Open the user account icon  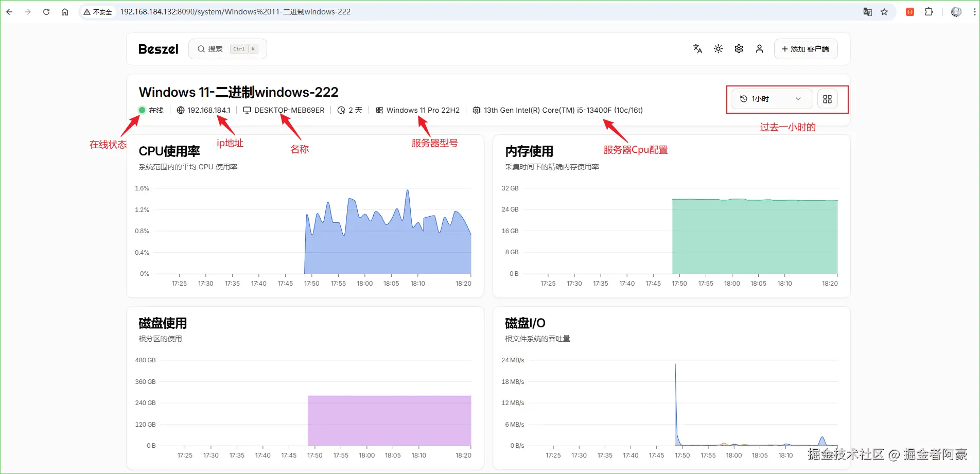(x=759, y=49)
